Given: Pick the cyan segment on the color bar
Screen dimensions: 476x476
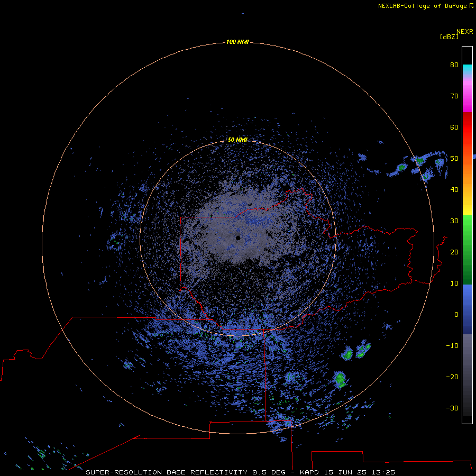Looking at the screenshot, I should coord(467,69).
